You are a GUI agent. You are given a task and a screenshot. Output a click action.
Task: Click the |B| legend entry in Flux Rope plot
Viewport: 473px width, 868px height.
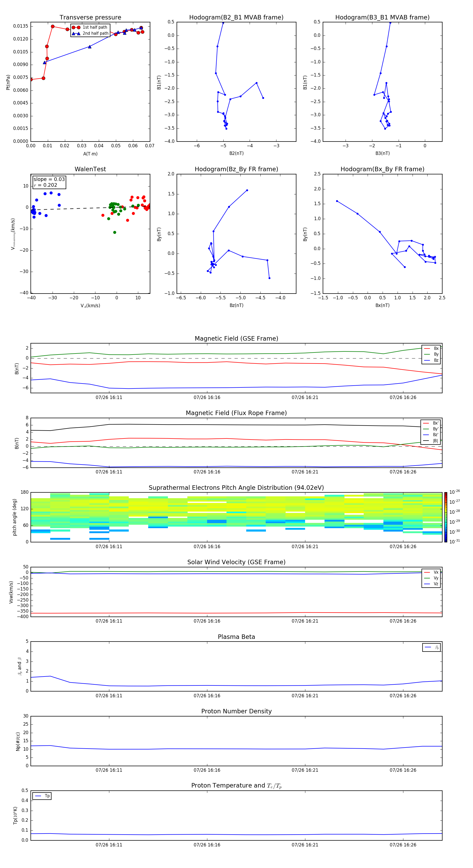coord(431,441)
